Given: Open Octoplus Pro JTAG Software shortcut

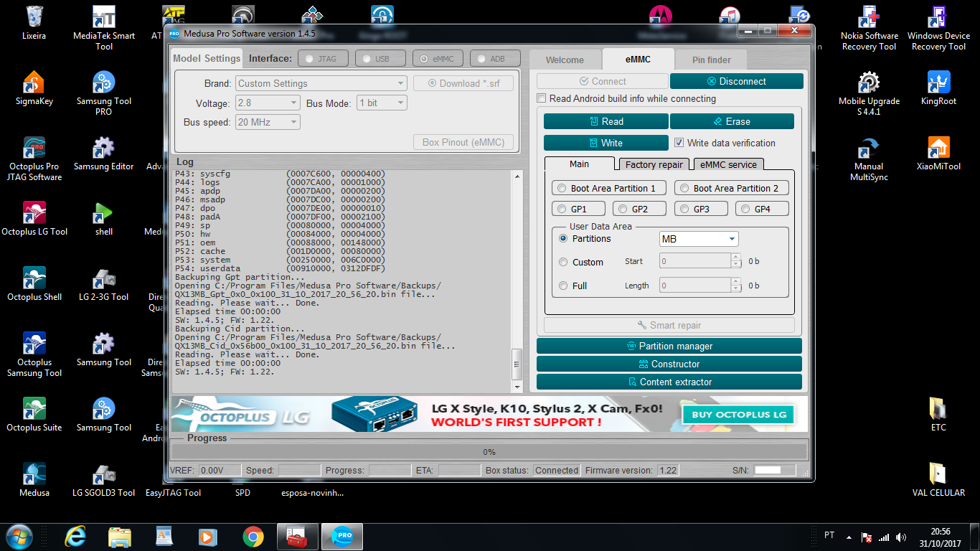Looking at the screenshot, I should (x=34, y=158).
